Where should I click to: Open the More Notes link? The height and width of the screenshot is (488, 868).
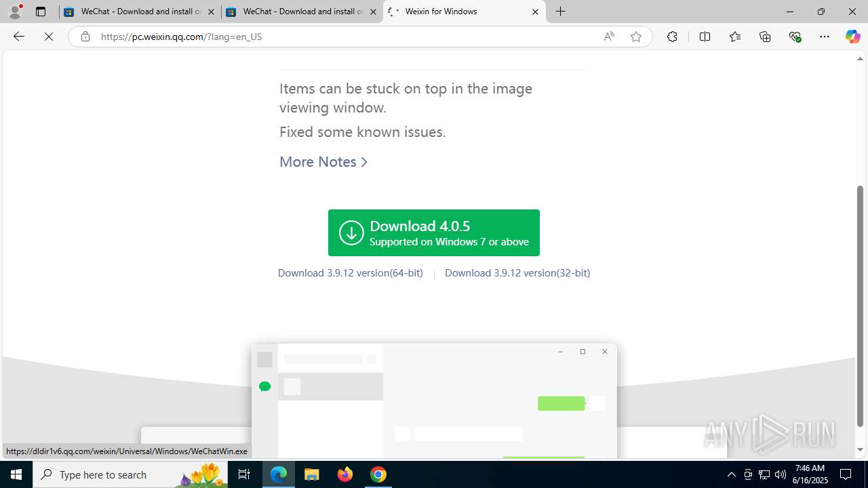[x=323, y=162]
